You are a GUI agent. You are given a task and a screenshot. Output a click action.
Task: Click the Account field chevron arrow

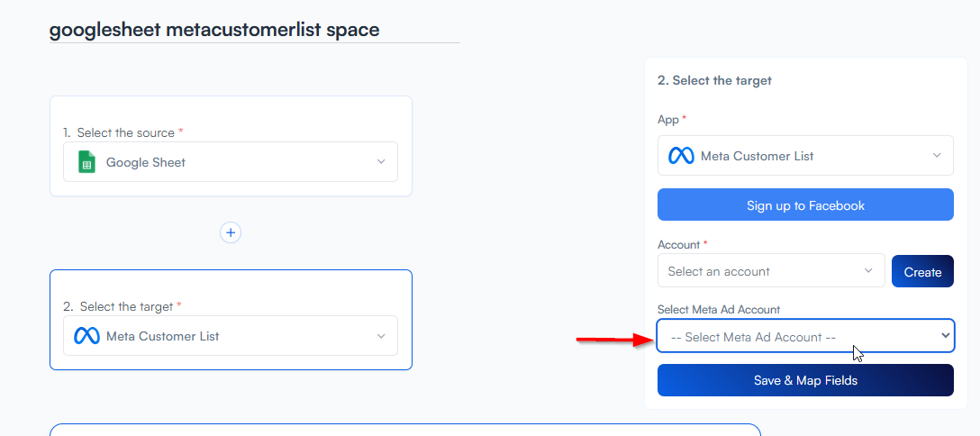tap(868, 270)
